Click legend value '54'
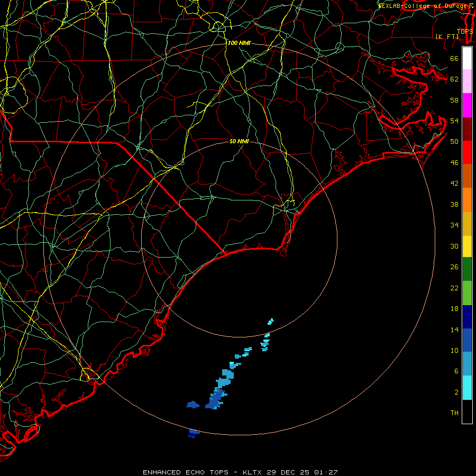The height and width of the screenshot is (476, 476). tap(454, 121)
